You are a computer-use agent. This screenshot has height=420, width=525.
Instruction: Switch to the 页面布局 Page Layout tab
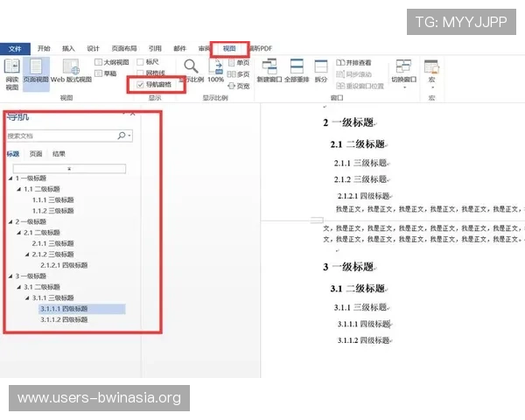click(x=124, y=49)
